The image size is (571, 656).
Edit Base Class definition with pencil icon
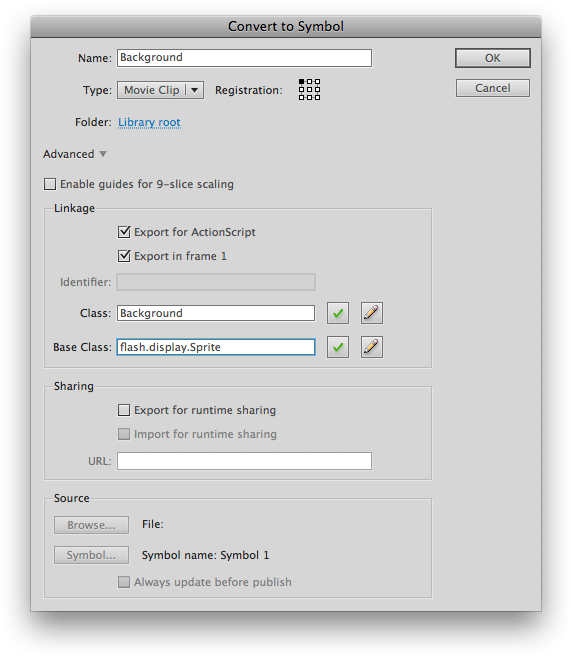pos(371,347)
